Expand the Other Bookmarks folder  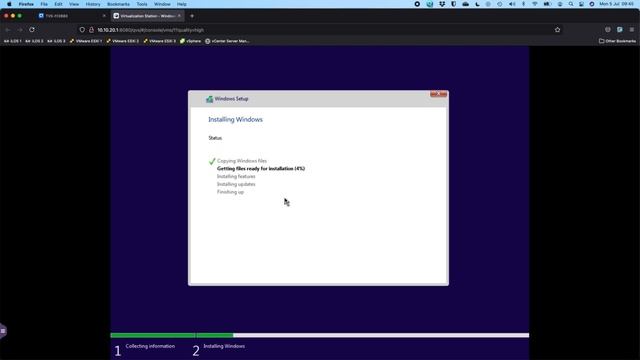pyautogui.click(x=617, y=41)
